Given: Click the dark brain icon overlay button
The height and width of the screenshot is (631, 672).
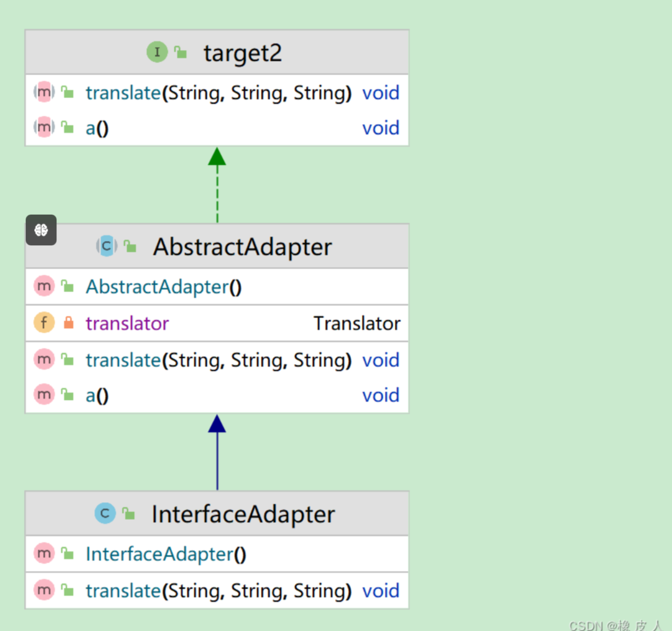Looking at the screenshot, I should [41, 230].
